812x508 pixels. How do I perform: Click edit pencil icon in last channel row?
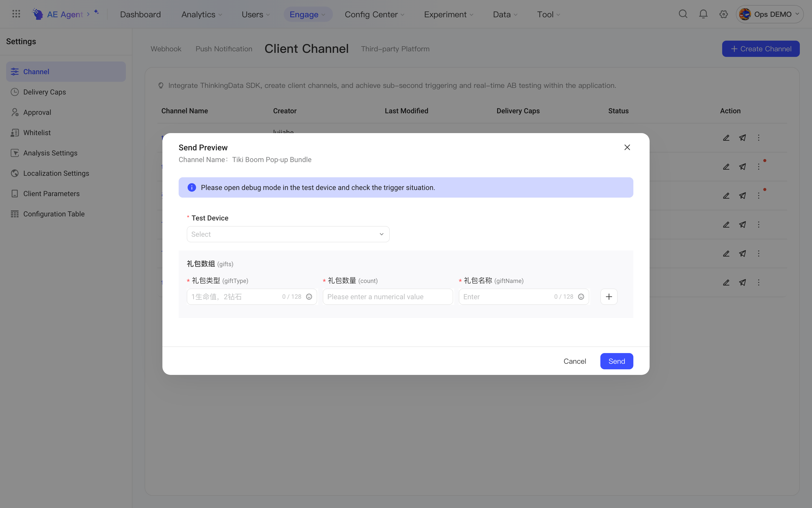726,282
